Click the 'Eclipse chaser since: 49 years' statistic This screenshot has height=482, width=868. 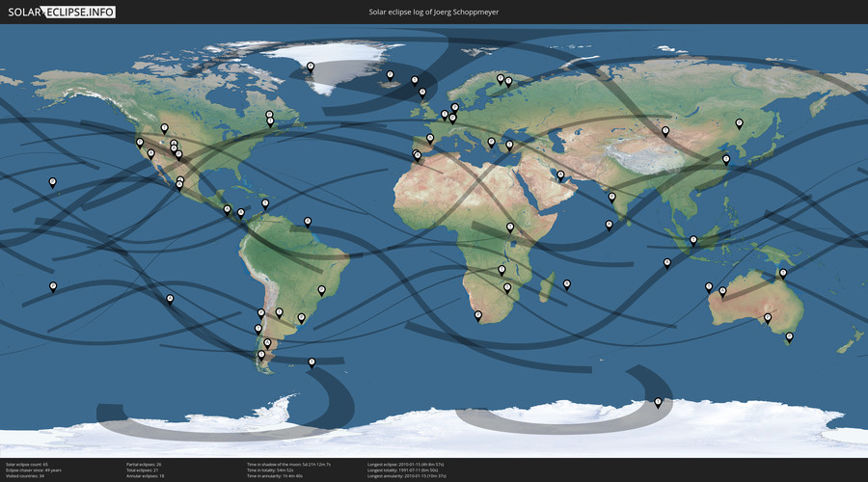pyautogui.click(x=33, y=470)
